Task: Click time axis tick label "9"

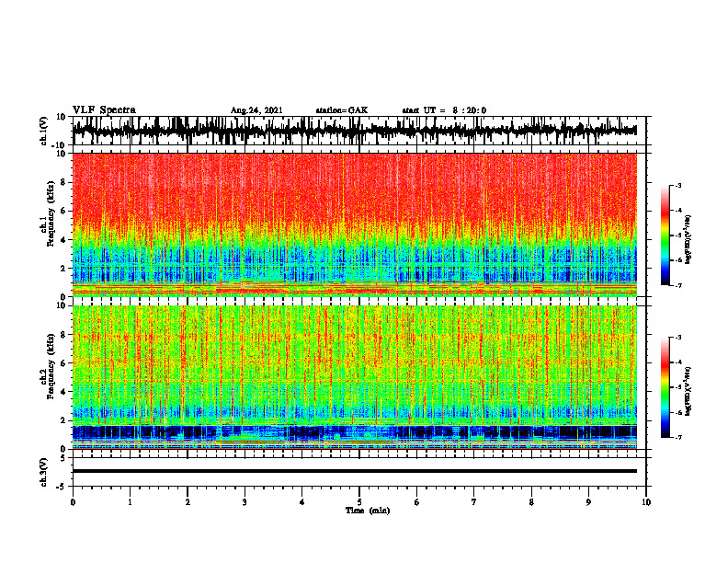Action: tap(588, 502)
